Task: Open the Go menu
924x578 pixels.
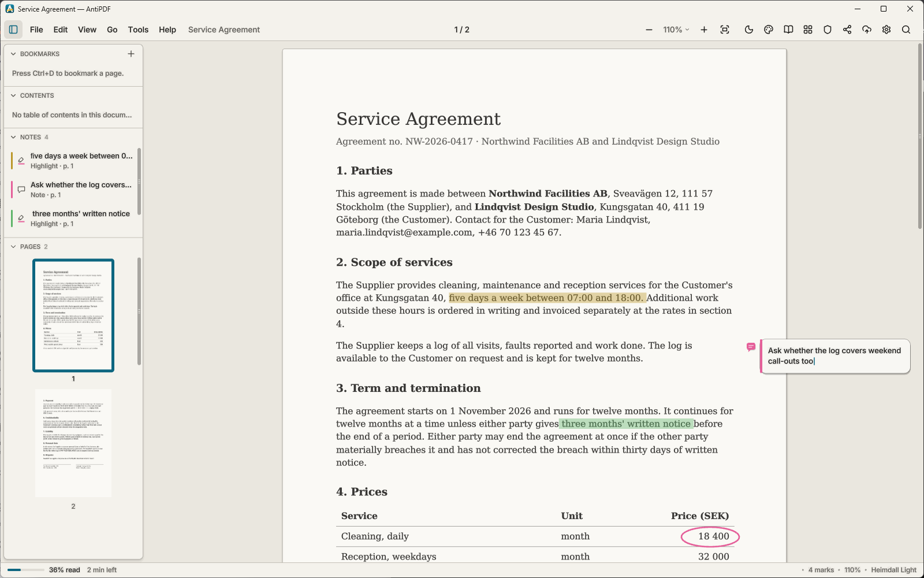Action: 112,29
